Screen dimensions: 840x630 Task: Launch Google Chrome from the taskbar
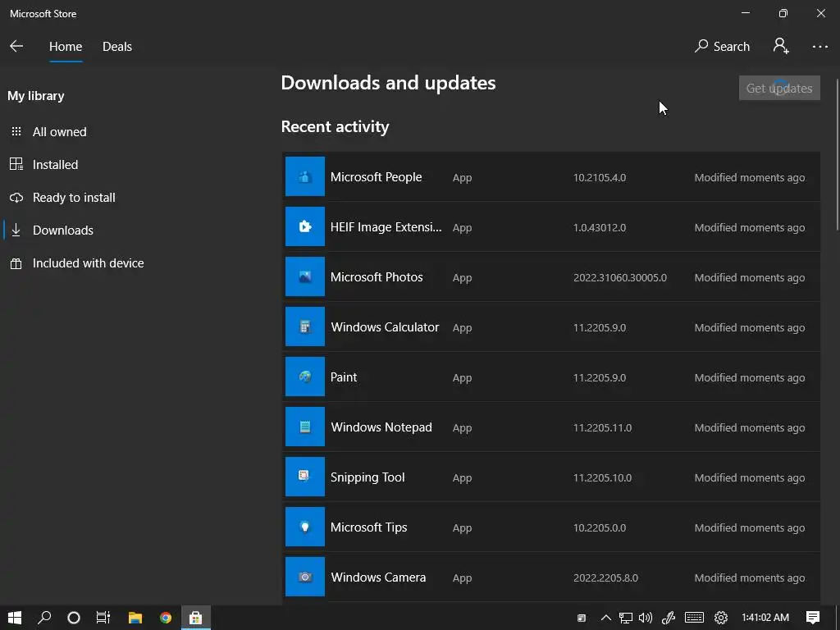click(166, 618)
